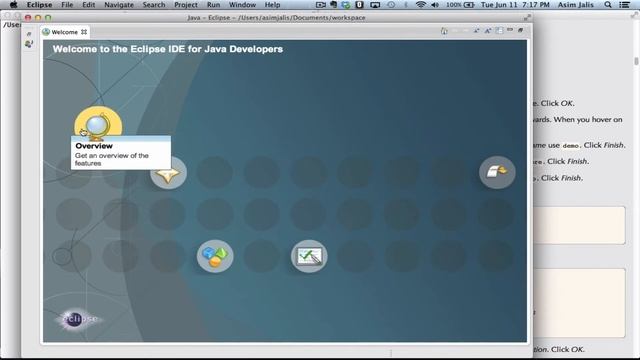Click the screen recording camera icon

point(321,5)
